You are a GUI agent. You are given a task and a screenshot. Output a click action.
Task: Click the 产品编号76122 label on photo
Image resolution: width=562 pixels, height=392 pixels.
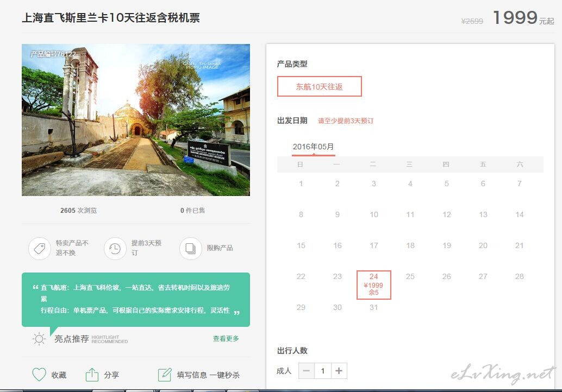53,54
